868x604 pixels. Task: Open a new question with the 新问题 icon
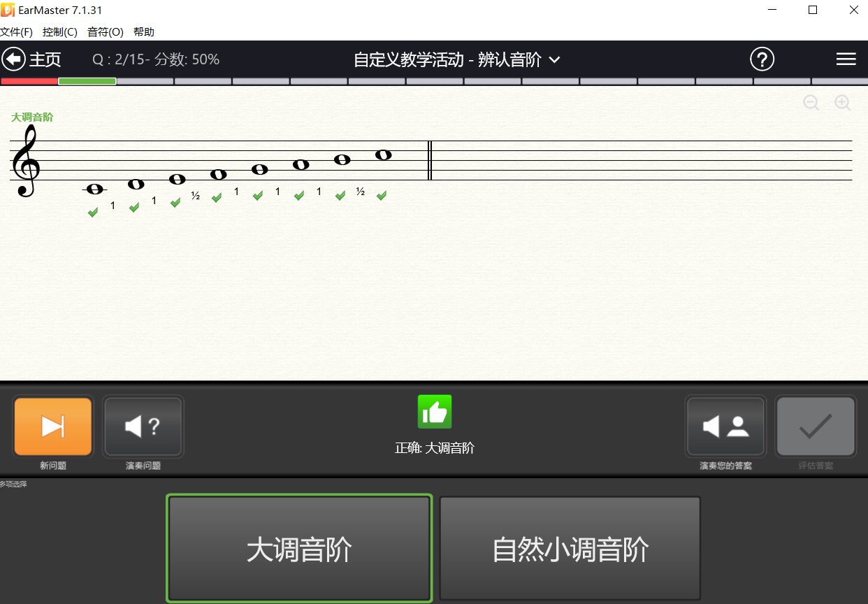coord(52,426)
